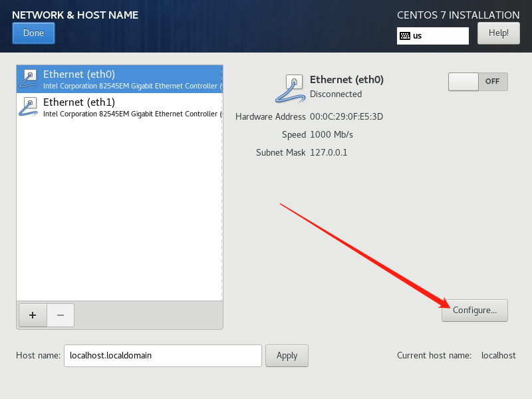Click the eth1 network cable icon in list
Screen dimensions: 532x399
coord(29,107)
